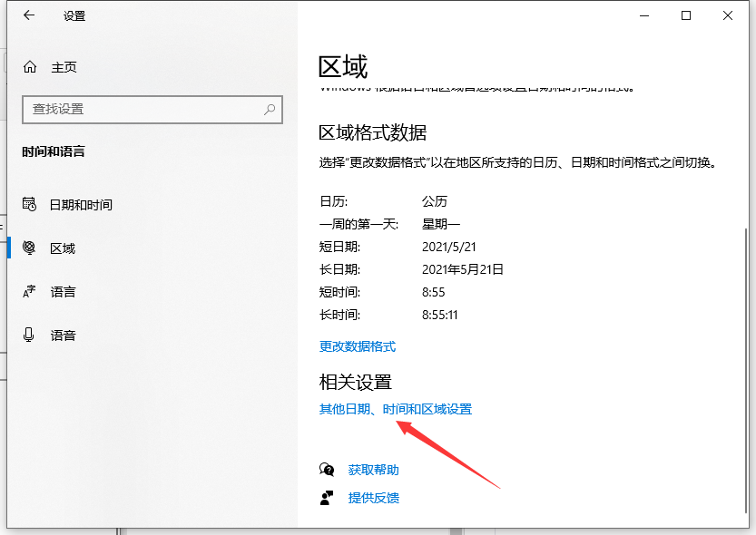Go to 主页 label

(x=64, y=67)
